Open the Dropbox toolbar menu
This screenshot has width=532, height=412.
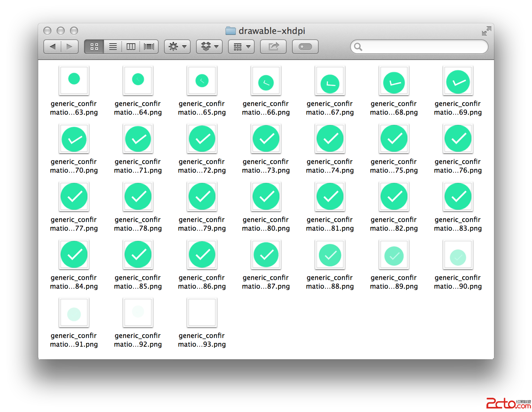click(x=209, y=47)
